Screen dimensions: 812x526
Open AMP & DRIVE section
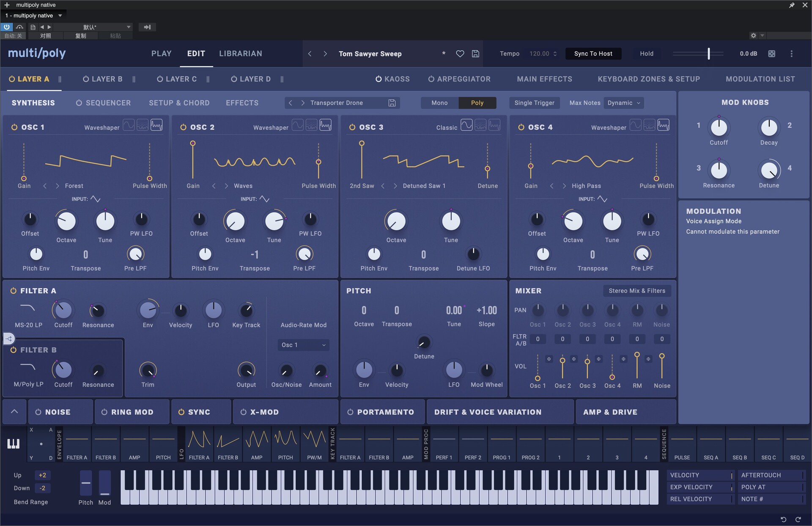[626, 412]
